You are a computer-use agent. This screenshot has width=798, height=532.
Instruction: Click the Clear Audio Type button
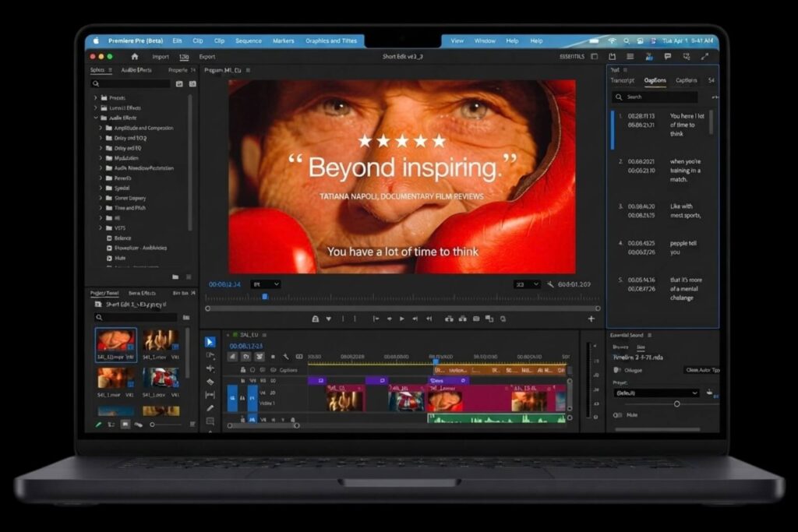point(702,370)
